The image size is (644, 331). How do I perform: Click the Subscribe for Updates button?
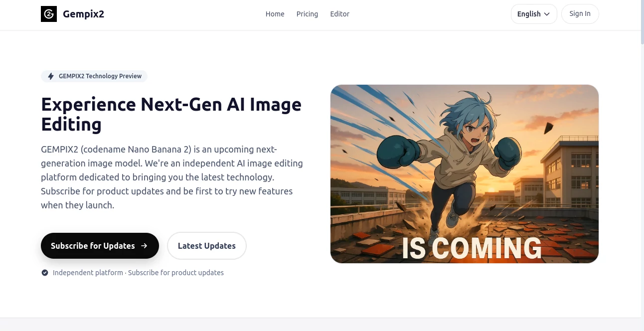[x=100, y=246]
